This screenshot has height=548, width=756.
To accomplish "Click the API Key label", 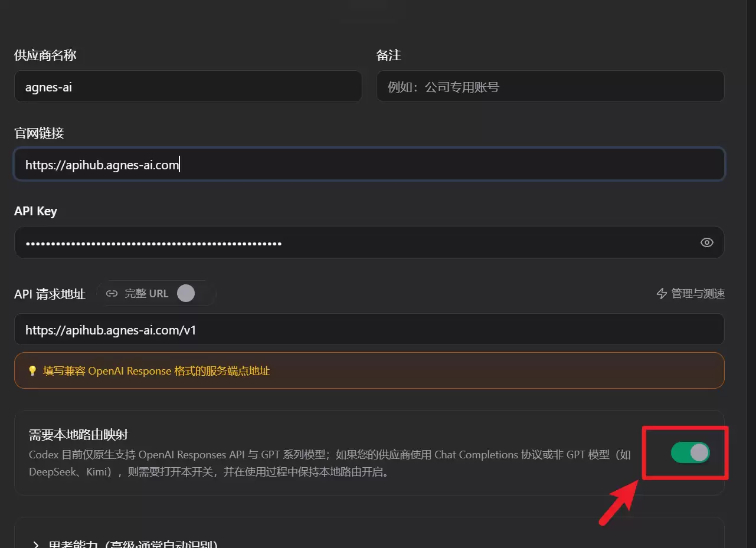I will coord(35,211).
